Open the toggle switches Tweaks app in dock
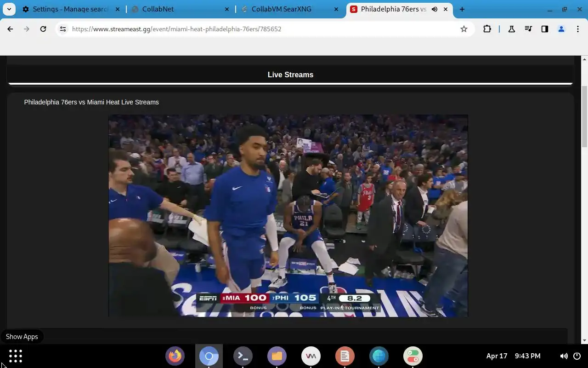Viewport: 588px width, 368px height. click(413, 356)
